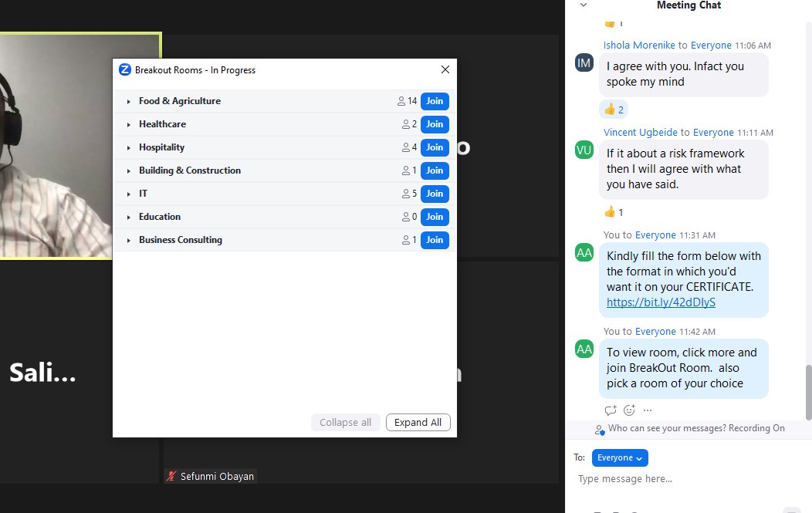Click participant count icon for Education
The width and height of the screenshot is (812, 513).
[x=406, y=217]
